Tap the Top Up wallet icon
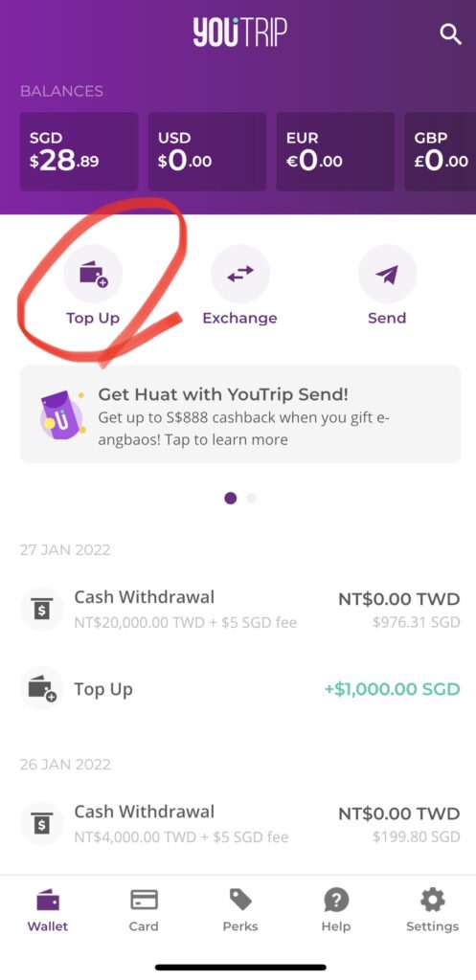Viewport: 476px width, 980px height. [93, 274]
